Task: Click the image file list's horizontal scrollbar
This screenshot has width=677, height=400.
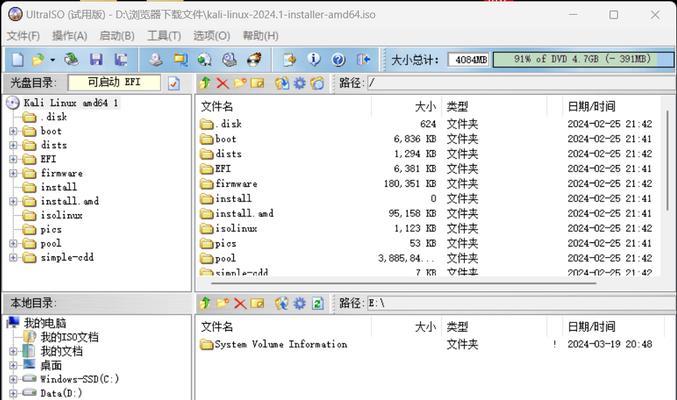Action: (404, 283)
